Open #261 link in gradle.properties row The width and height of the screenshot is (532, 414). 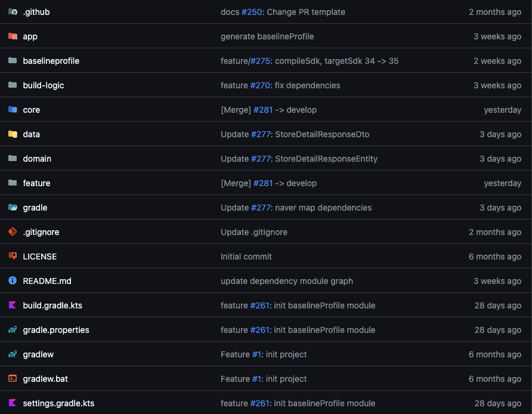[x=260, y=330]
